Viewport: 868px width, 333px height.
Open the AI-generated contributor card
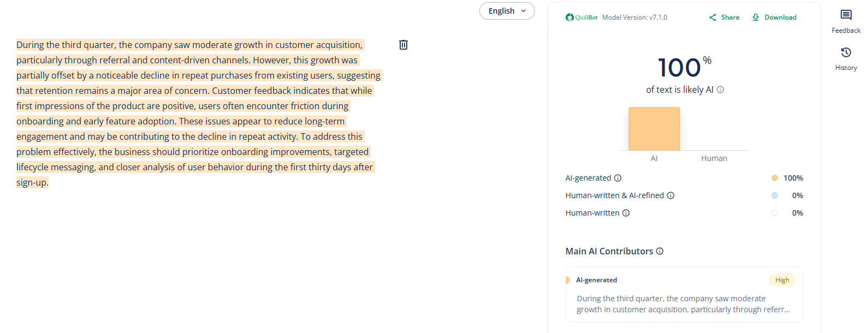[x=684, y=299]
